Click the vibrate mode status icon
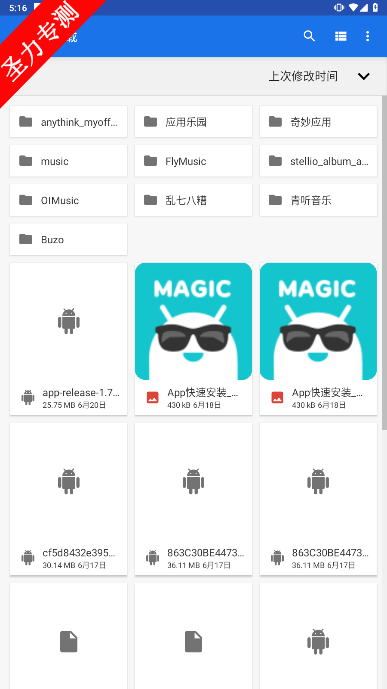Screen dimensions: 387x689 (339, 7)
